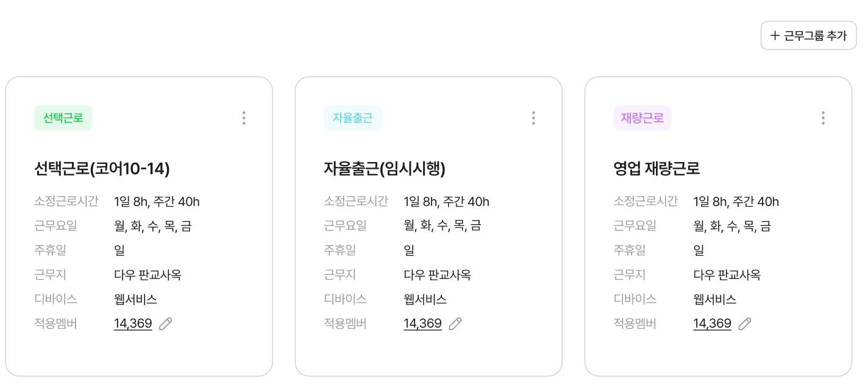Click the 14,369 link in 자율출근(임시시행) card

[x=422, y=324]
